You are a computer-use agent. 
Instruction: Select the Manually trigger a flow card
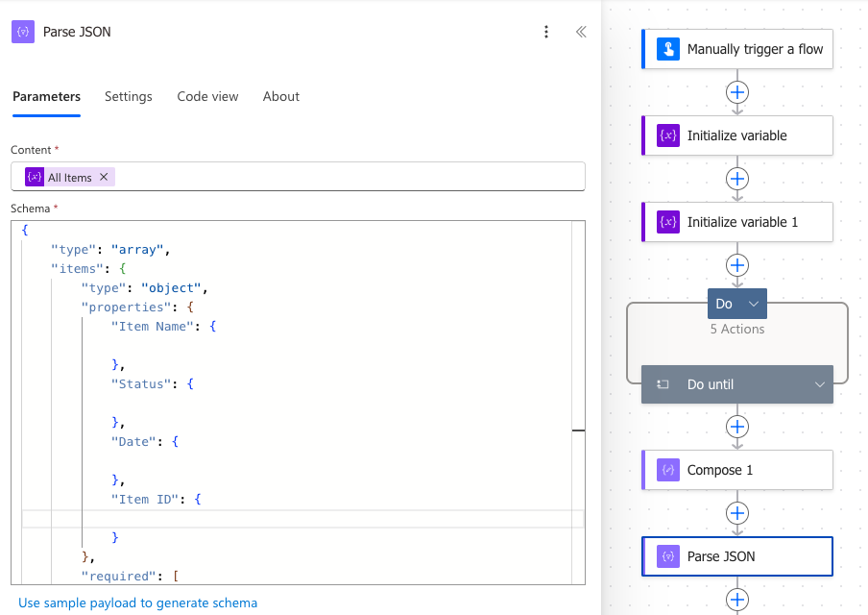737,49
